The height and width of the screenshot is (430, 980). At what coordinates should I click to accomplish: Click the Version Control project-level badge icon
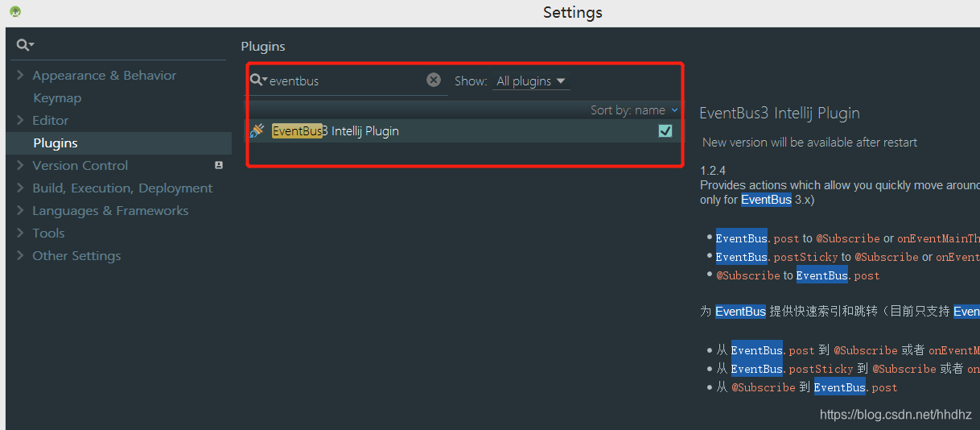(218, 165)
